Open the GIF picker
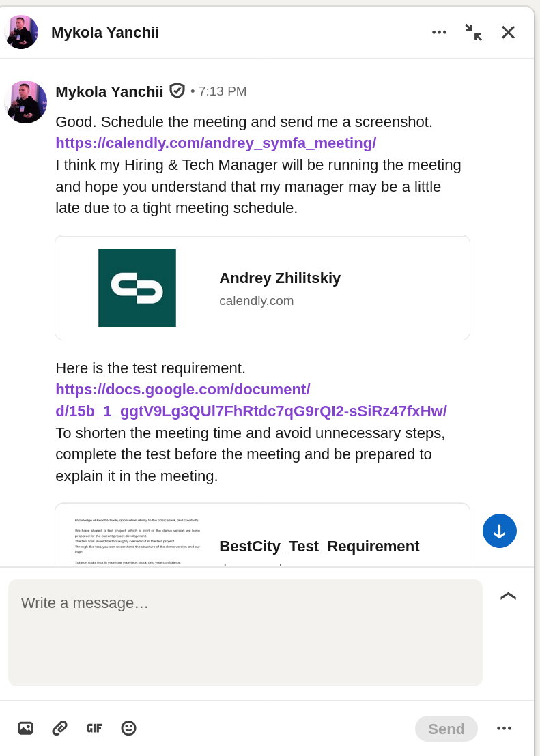This screenshot has width=540, height=756. click(94, 728)
